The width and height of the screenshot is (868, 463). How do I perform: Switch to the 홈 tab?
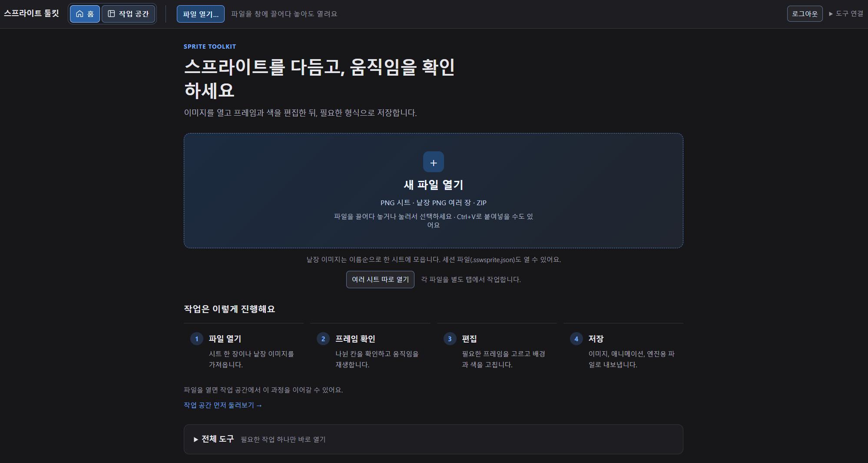[x=85, y=14]
